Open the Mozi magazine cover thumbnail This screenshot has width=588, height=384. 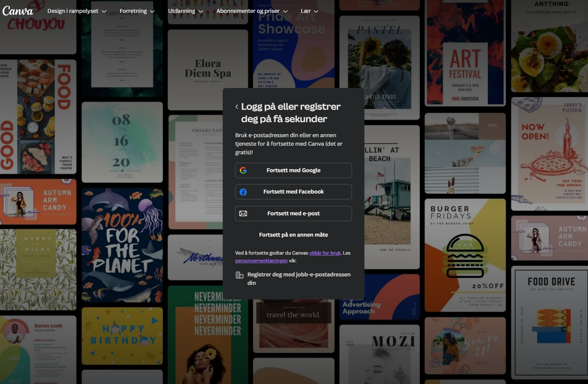click(x=379, y=355)
